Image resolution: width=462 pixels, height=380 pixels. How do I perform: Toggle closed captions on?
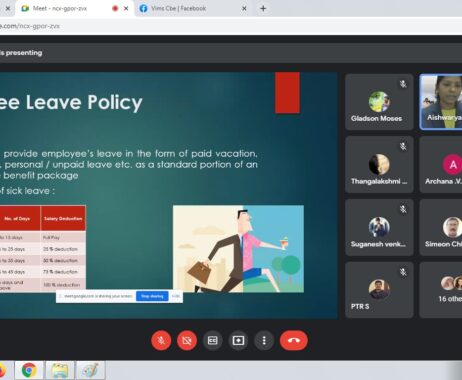212,340
